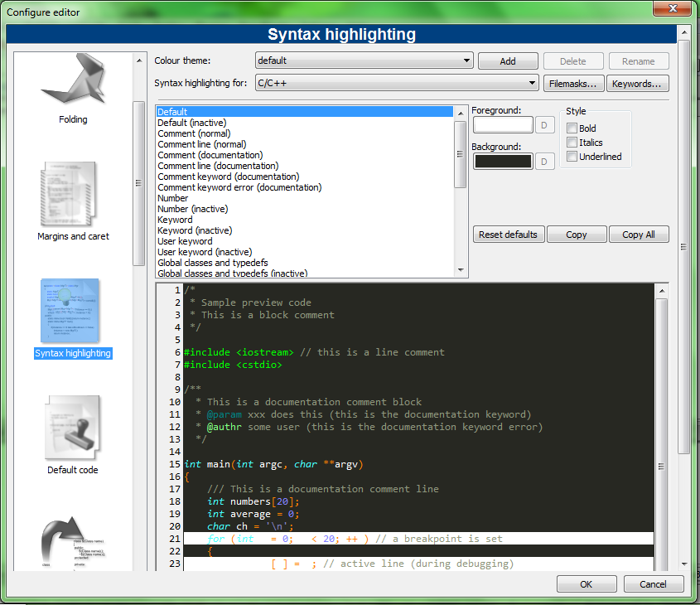
Task: Add a new colour theme
Action: point(508,60)
